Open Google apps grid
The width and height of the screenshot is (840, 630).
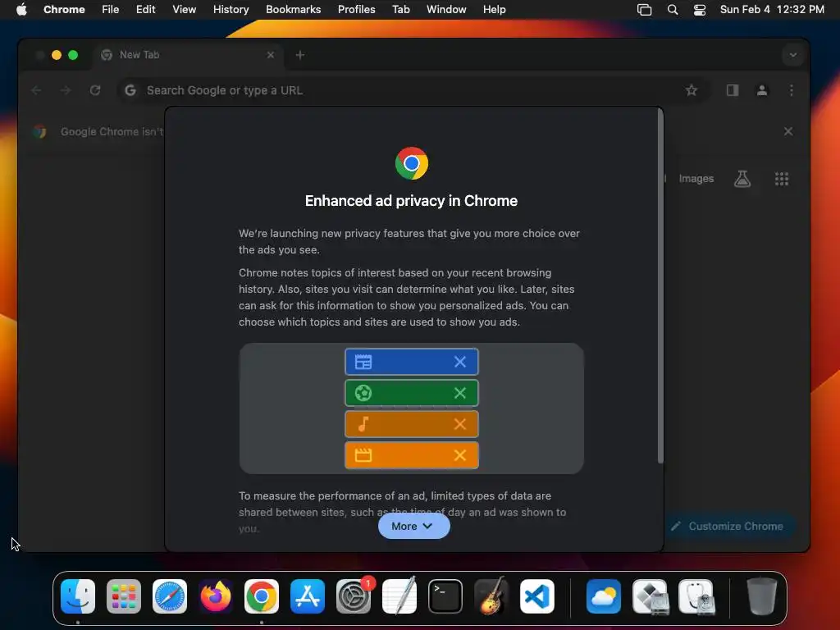tap(782, 178)
